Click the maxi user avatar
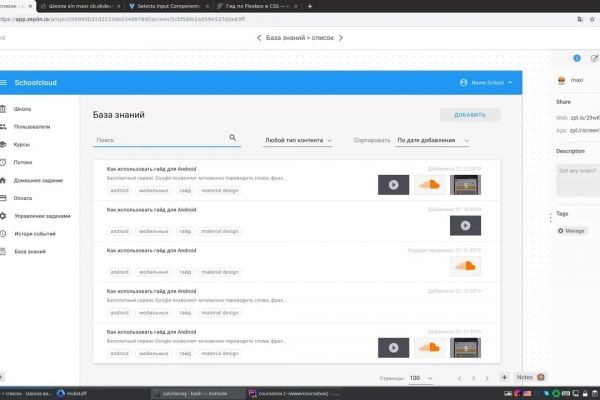The image size is (600, 400). tap(561, 80)
